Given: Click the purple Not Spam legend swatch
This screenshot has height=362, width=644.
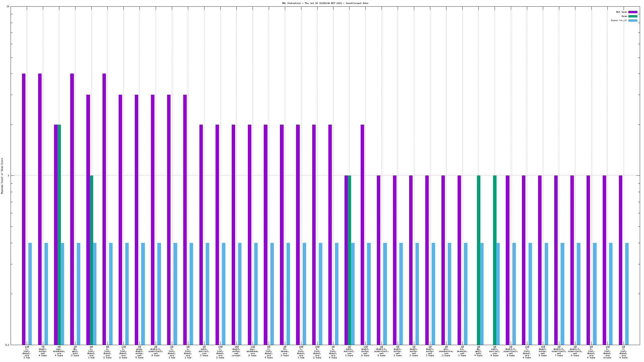Looking at the screenshot, I should (x=633, y=12).
